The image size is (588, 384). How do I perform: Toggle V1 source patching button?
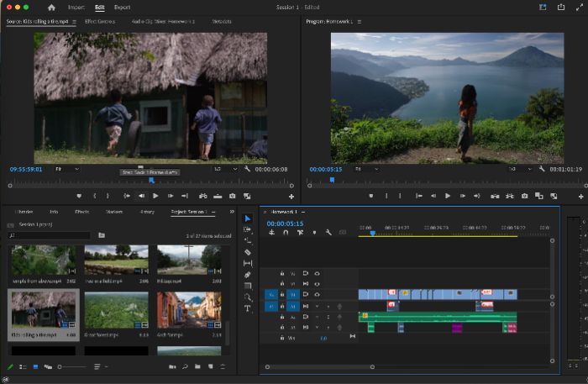pyautogui.click(x=271, y=294)
